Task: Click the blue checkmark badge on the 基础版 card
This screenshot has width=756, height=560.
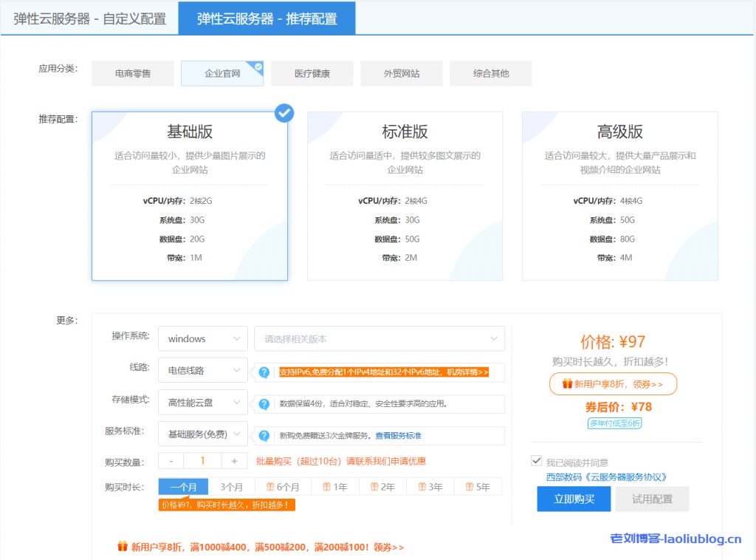Action: tap(283, 113)
